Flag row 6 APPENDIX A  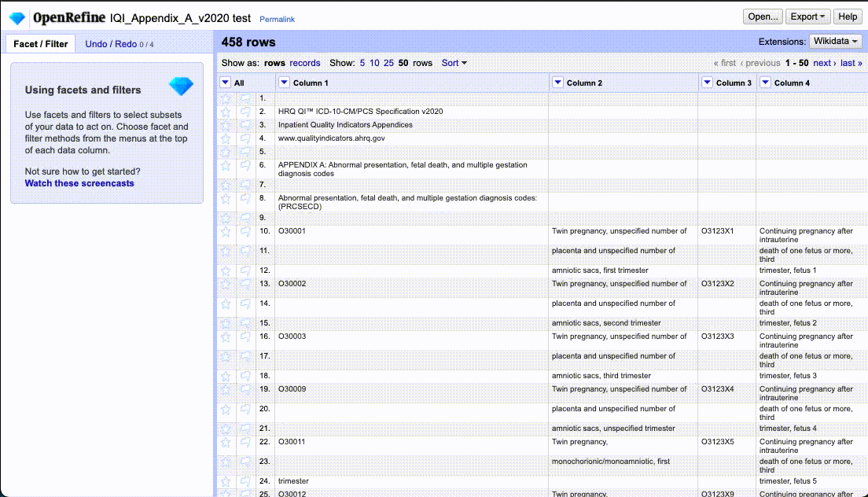pyautogui.click(x=245, y=165)
